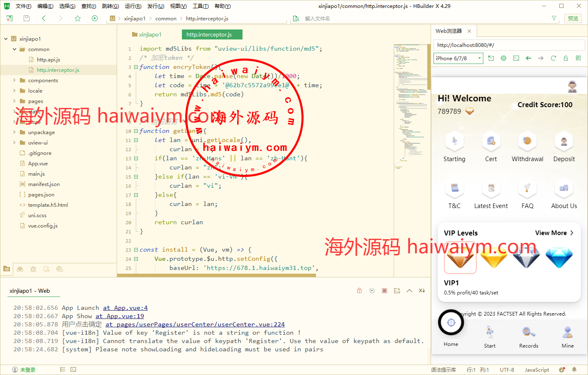Click the browser settings gear icon

point(503,59)
